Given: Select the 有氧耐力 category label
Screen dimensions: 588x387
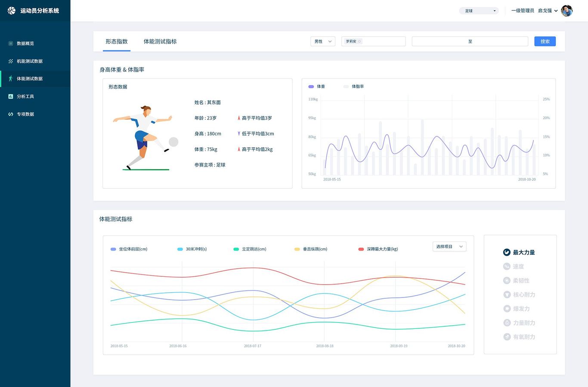Looking at the screenshot, I should tap(524, 337).
